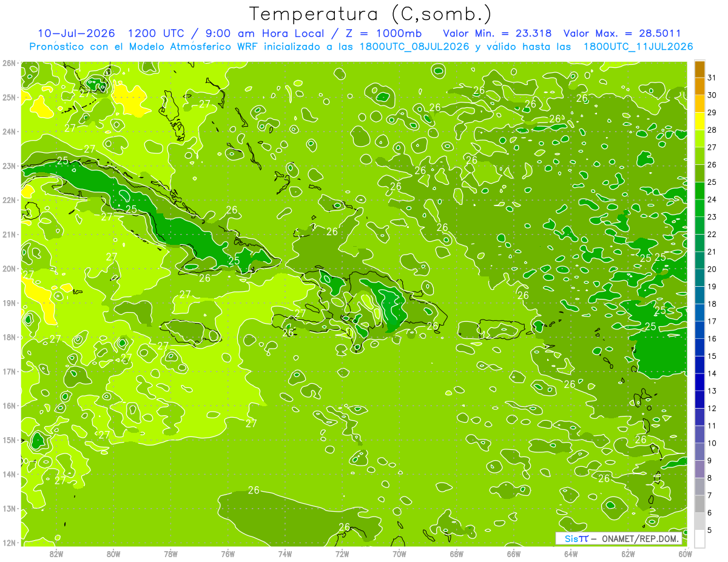Pick the lime swatch between 27 and 28
Screen dimensions: 728x562
(699, 139)
